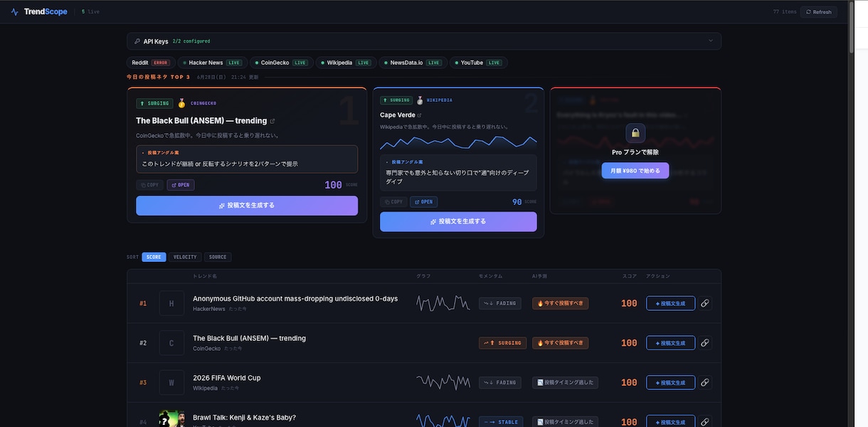Click OPEN on the Cape Verde card

pos(424,202)
